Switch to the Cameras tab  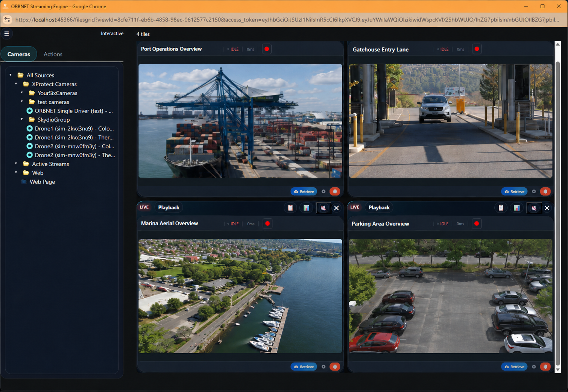tap(19, 54)
